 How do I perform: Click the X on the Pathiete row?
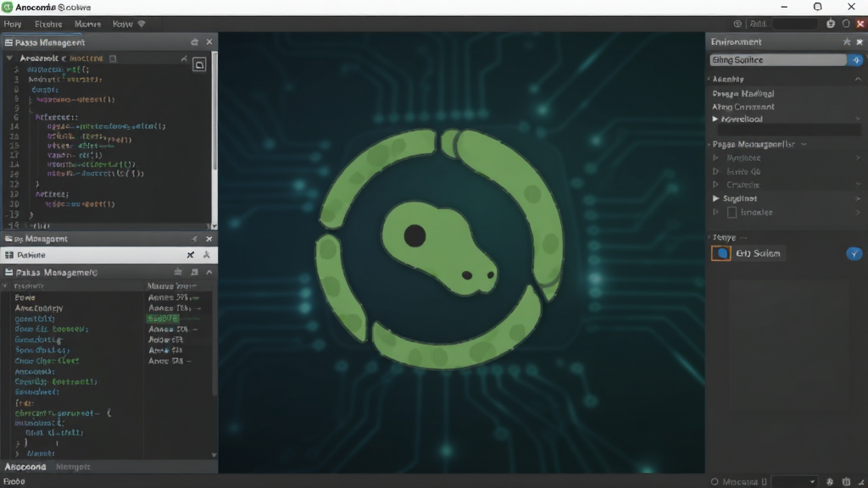tap(191, 254)
